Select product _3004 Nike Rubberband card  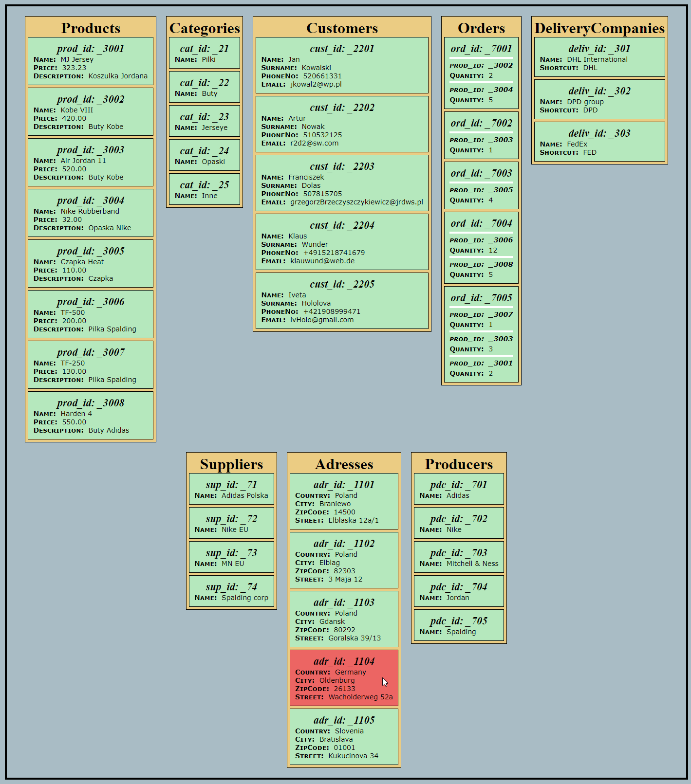click(x=91, y=213)
